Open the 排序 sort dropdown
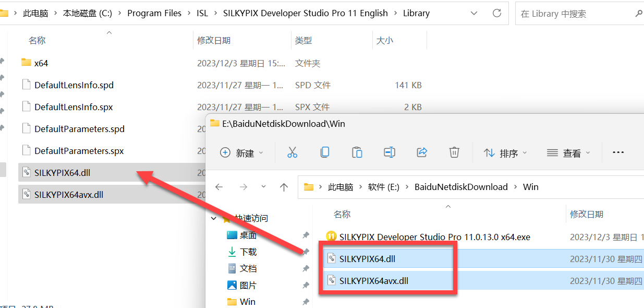Viewport: 644px width, 308px height. pyautogui.click(x=505, y=153)
